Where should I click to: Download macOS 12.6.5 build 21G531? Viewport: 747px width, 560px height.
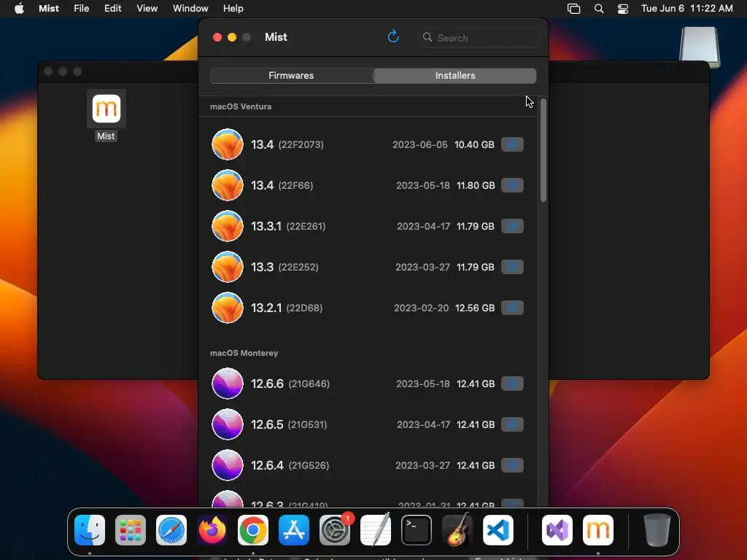[512, 424]
